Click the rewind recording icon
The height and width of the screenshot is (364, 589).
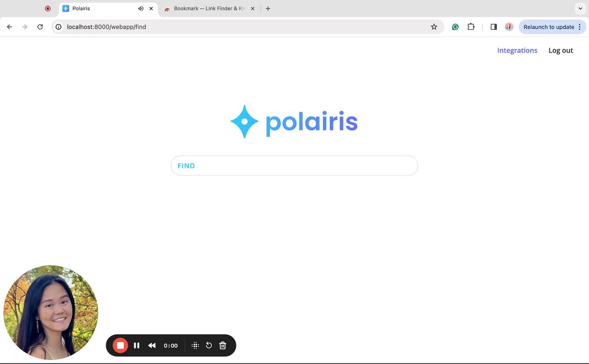(152, 345)
